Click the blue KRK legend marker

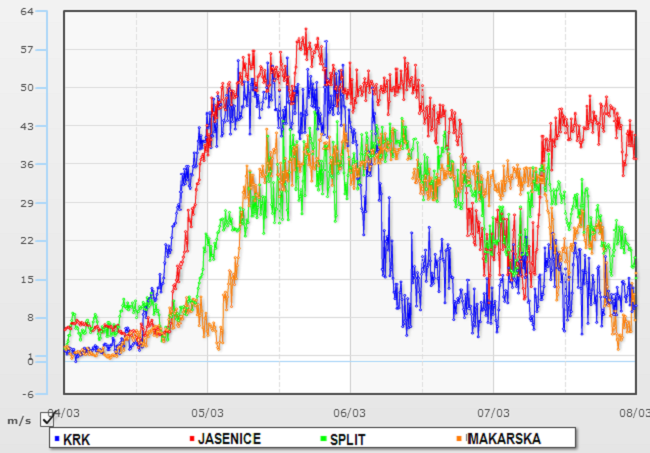coord(56,439)
